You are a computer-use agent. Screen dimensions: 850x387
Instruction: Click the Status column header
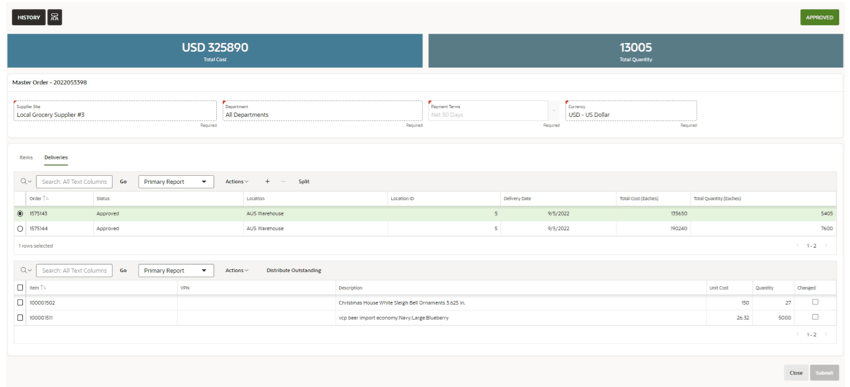(x=103, y=198)
